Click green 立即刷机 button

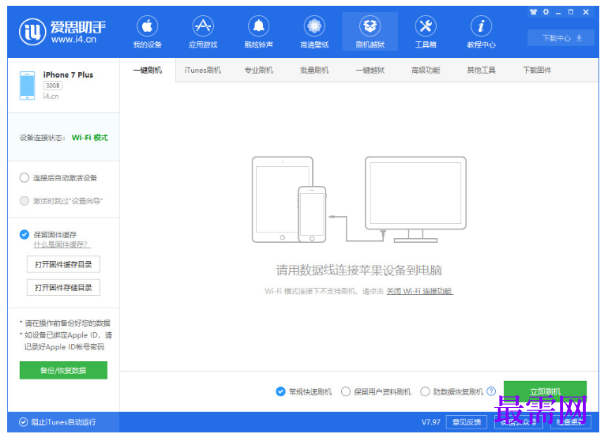[x=545, y=392]
